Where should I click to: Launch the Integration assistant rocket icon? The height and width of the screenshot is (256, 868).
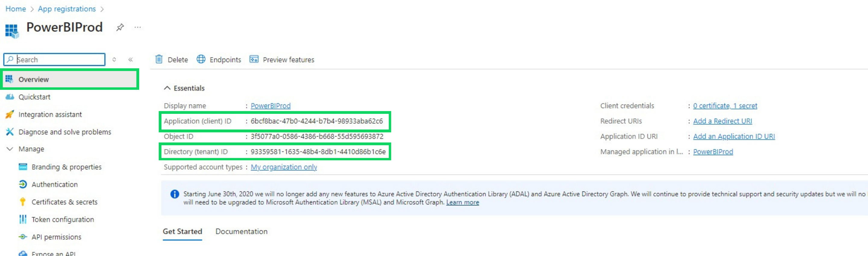coord(10,114)
